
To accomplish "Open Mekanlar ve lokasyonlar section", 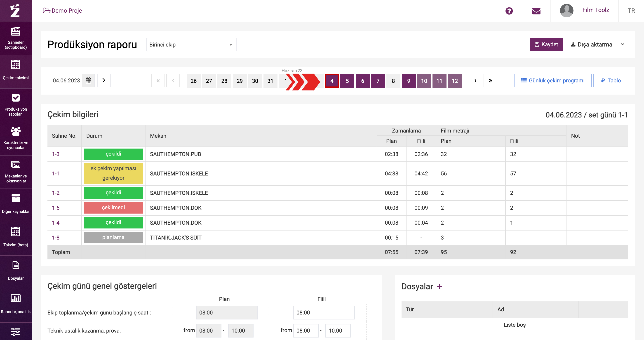I will [16, 172].
